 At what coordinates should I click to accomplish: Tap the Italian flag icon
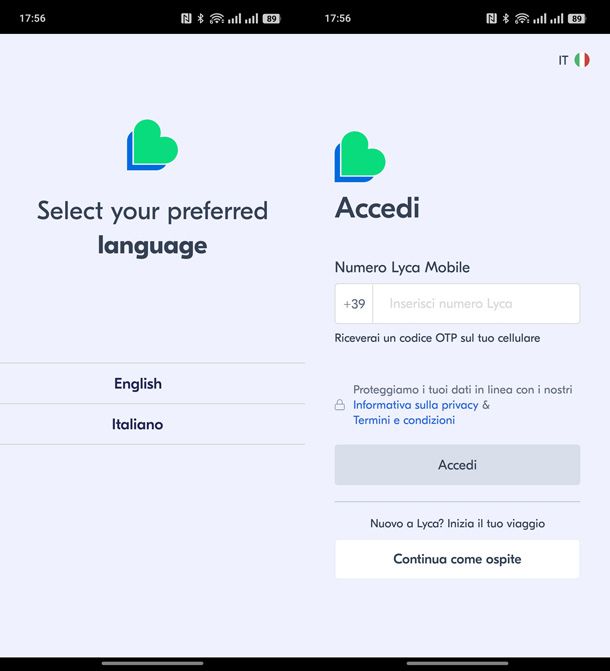point(582,60)
